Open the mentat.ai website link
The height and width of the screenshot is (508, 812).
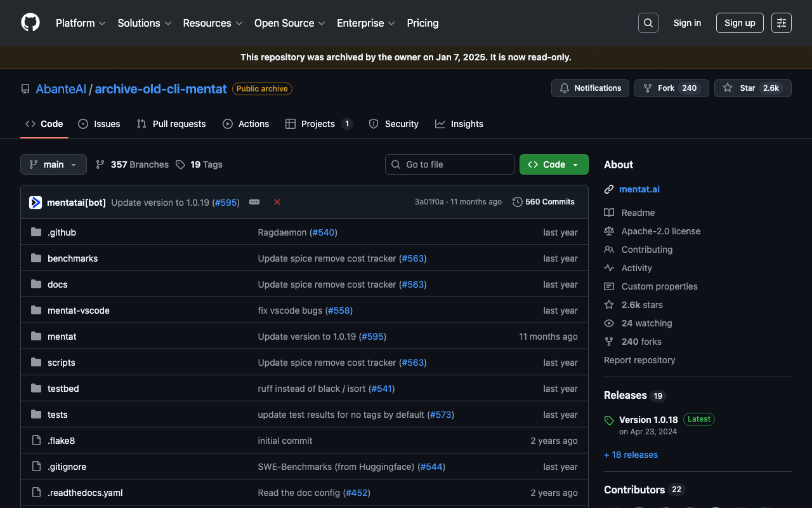639,189
